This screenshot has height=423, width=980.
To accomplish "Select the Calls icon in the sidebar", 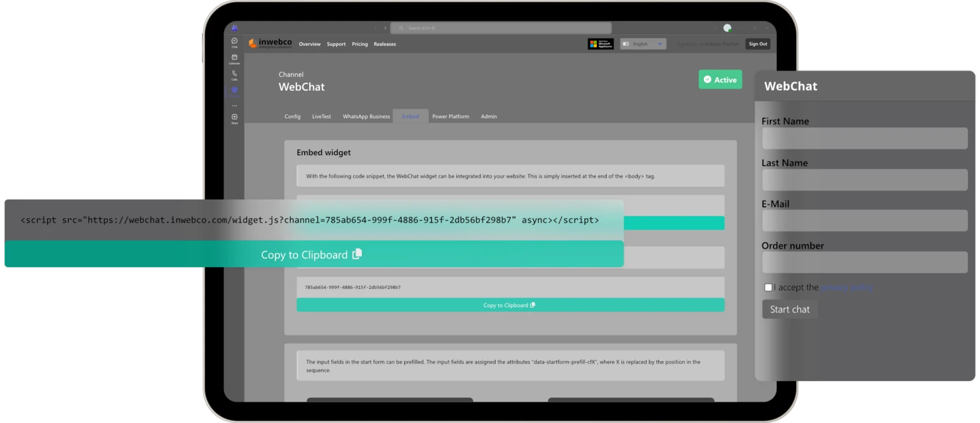I will 234,74.
